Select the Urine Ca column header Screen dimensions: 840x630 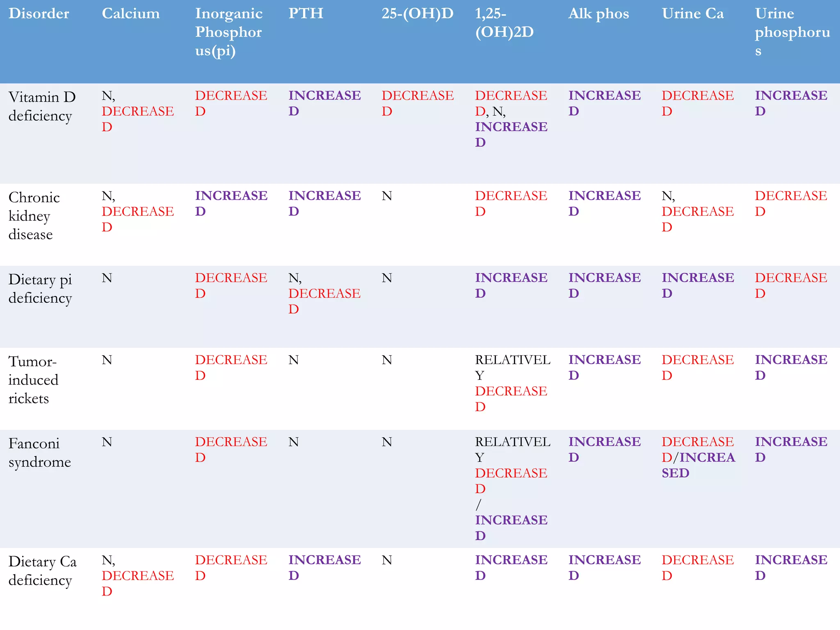coord(693,14)
